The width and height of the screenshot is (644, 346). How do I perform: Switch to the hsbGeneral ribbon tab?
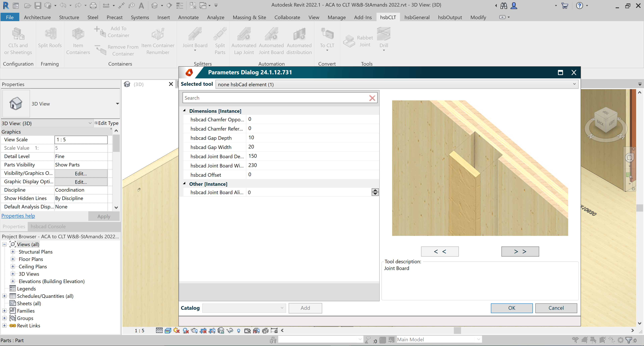[417, 17]
